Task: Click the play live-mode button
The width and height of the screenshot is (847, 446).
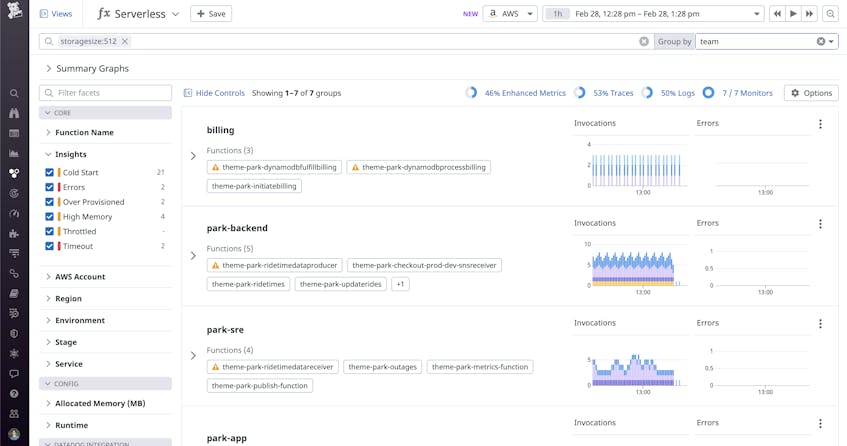Action: tap(793, 13)
